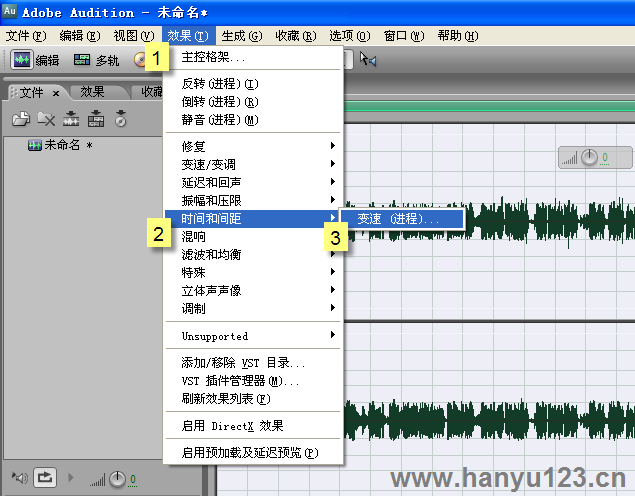The height and width of the screenshot is (496, 635).
Task: Click the green volume value 0 in Files panel
Action: click(132, 479)
